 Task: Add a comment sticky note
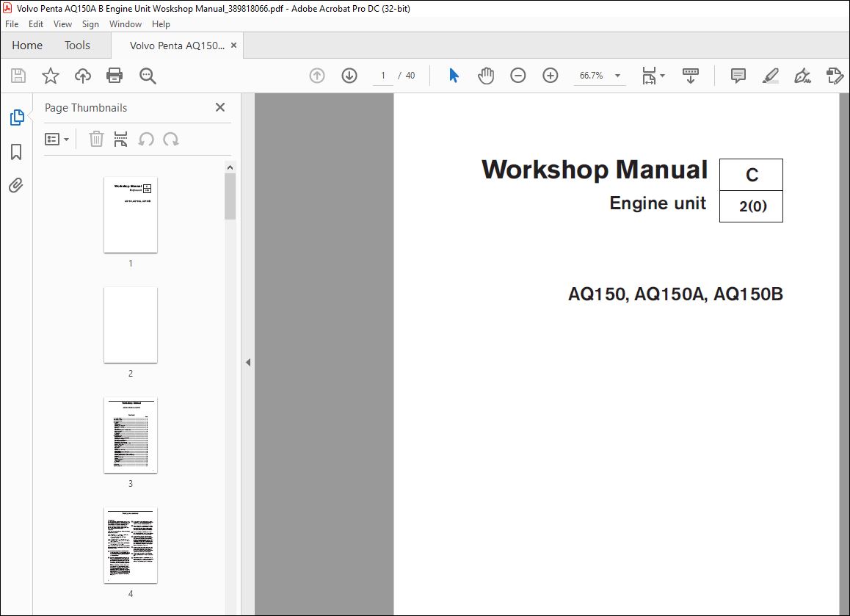[738, 76]
